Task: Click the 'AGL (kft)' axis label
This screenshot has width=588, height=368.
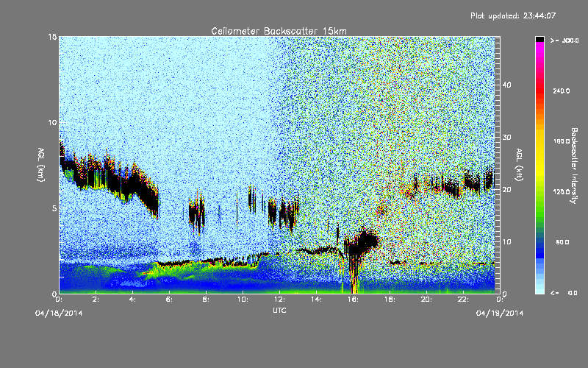Action: (519, 165)
